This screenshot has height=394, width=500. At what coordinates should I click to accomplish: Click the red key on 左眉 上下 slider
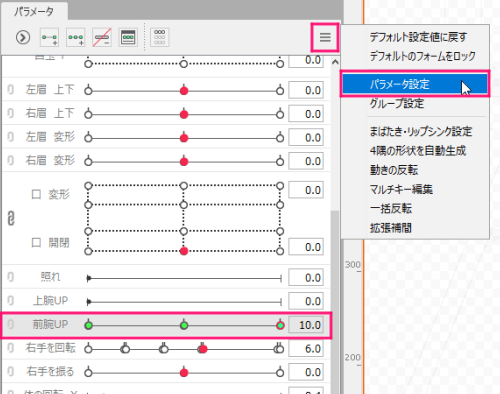pyautogui.click(x=184, y=91)
